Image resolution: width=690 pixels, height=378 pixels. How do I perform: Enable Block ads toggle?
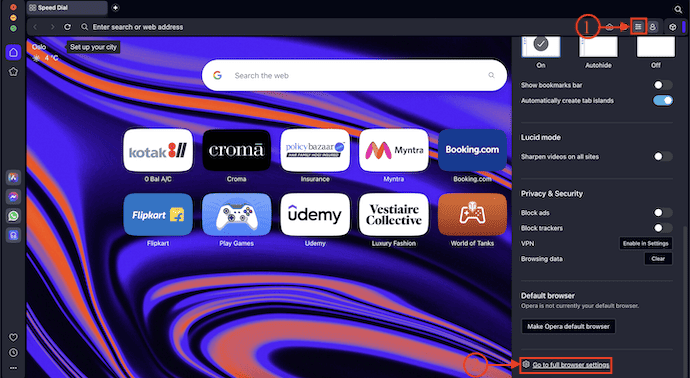[662, 213]
